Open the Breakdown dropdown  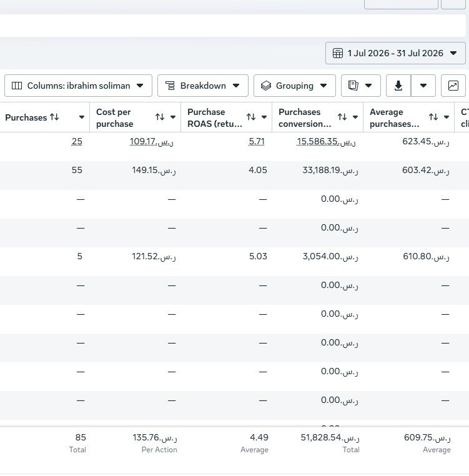click(203, 86)
